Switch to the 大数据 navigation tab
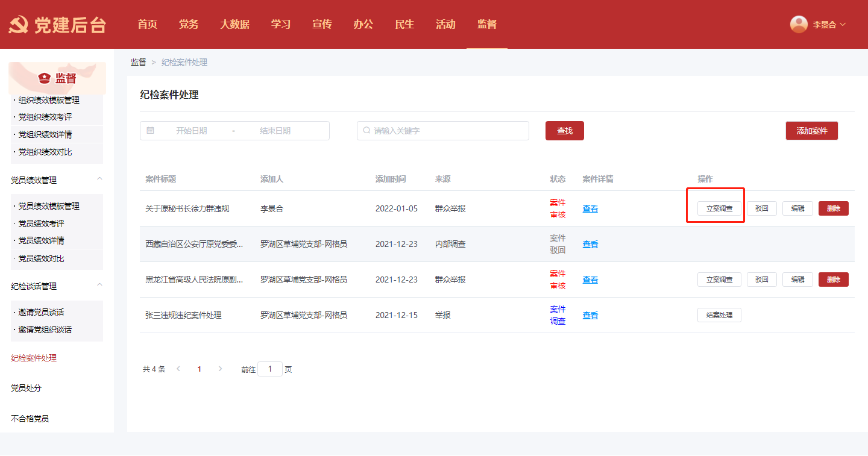Screen dimensions: 868x456 234,25
